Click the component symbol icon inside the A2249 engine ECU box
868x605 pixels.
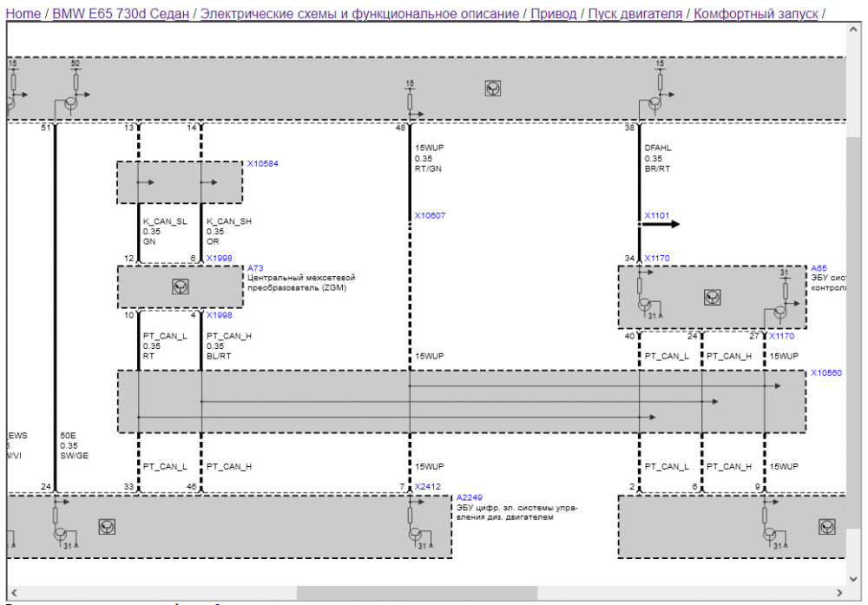pos(107,526)
